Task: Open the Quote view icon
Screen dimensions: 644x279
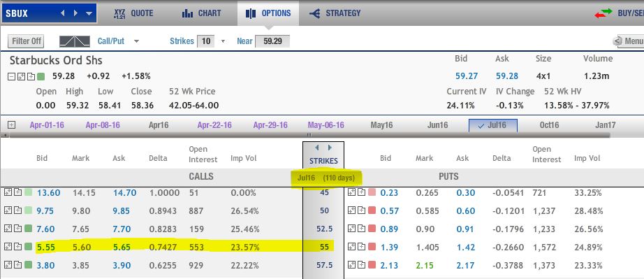Action: click(x=119, y=13)
